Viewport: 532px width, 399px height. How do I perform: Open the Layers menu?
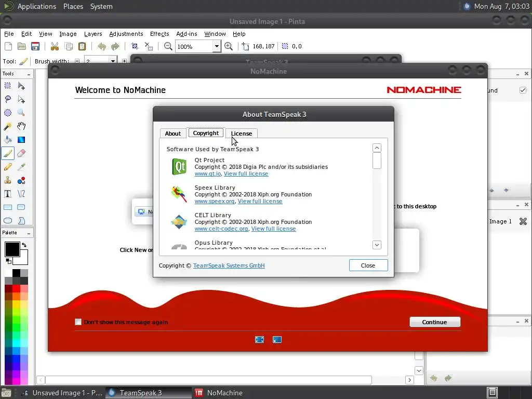coord(93,34)
